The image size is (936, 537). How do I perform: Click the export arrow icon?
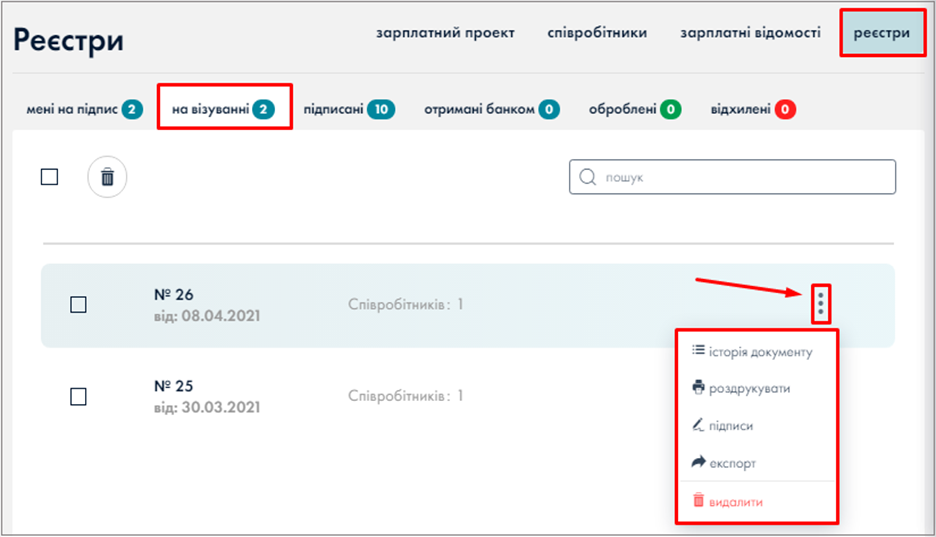coord(699,463)
